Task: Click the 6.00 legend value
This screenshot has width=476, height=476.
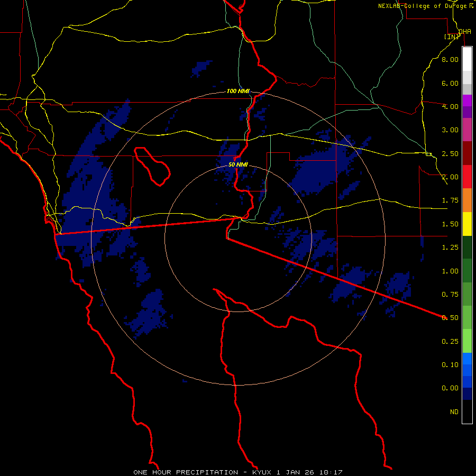Action: point(450,83)
